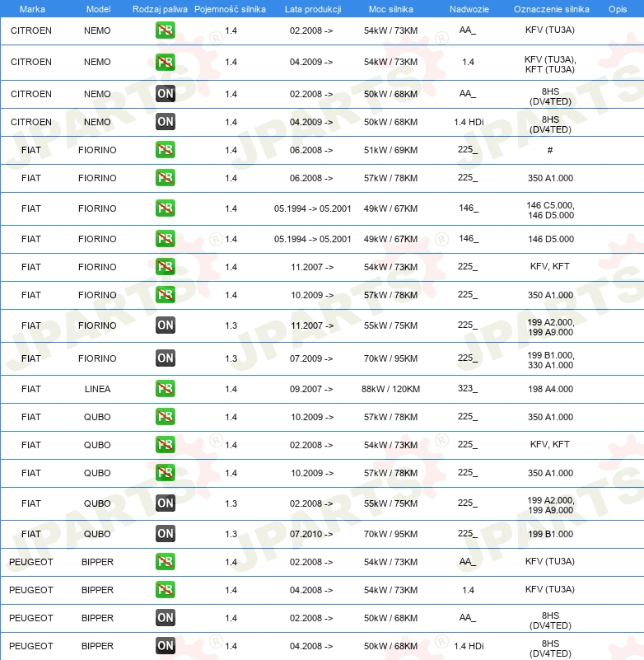This screenshot has width=644, height=660.
Task: Select 70kW / 95KM in the Qubo row
Action: click(x=391, y=534)
